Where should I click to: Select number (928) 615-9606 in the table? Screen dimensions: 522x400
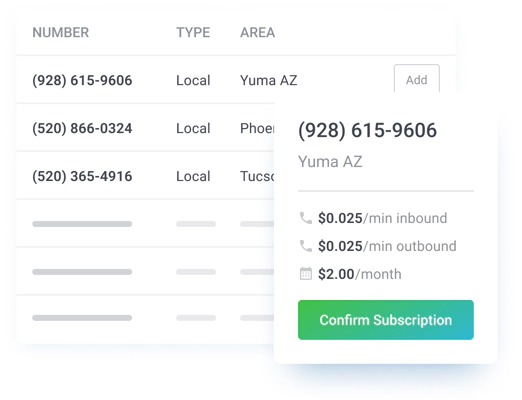click(82, 80)
